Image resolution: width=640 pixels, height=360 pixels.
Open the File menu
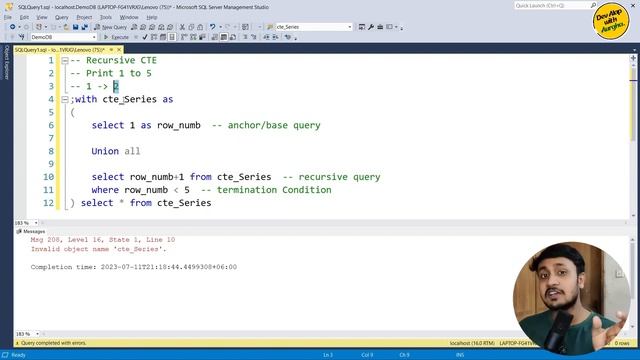[x=8, y=17]
